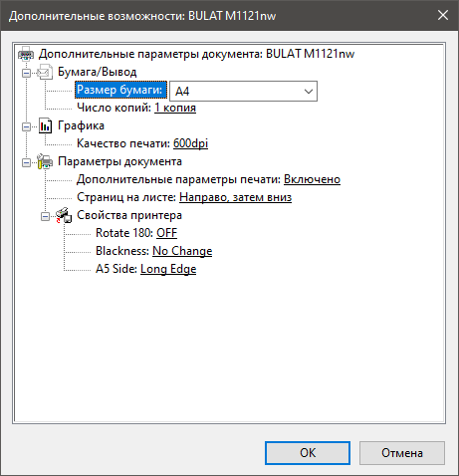The height and width of the screenshot is (476, 459).
Task: Change the A5 Side Long Edge value
Action: (x=168, y=269)
